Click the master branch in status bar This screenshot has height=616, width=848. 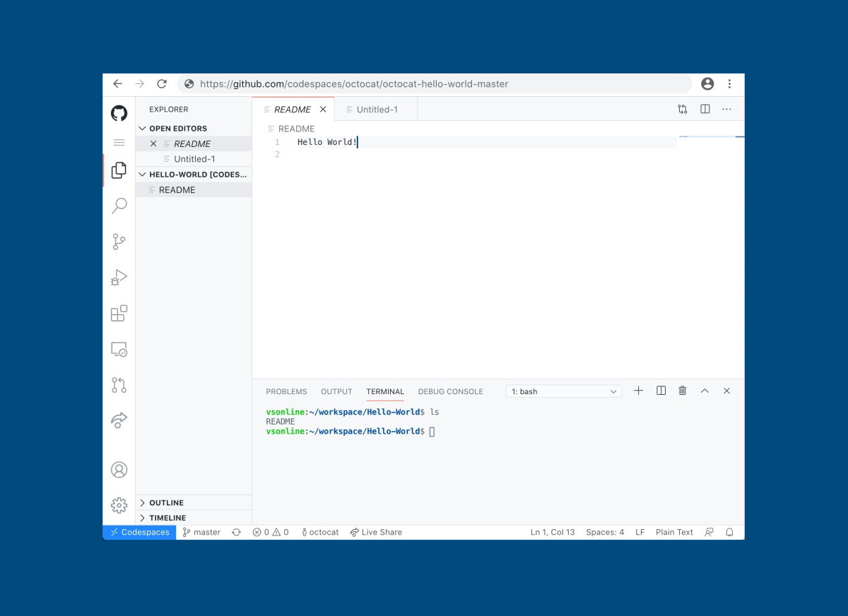[201, 532]
